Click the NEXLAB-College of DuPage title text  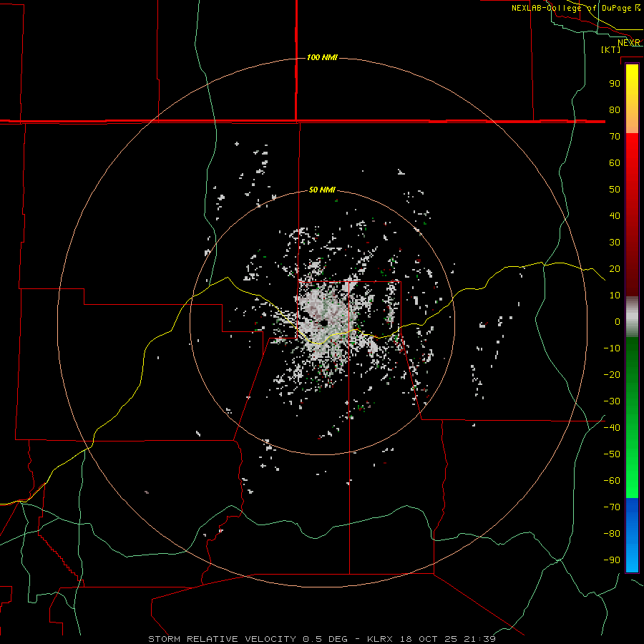[572, 8]
